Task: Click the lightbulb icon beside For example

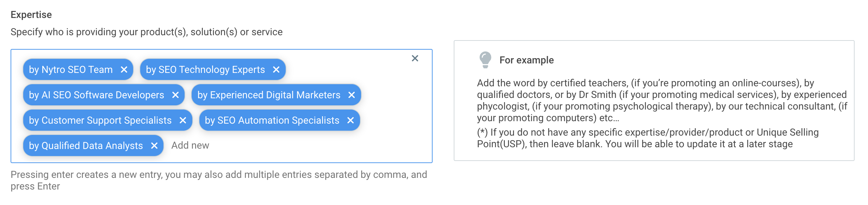Action: (485, 60)
